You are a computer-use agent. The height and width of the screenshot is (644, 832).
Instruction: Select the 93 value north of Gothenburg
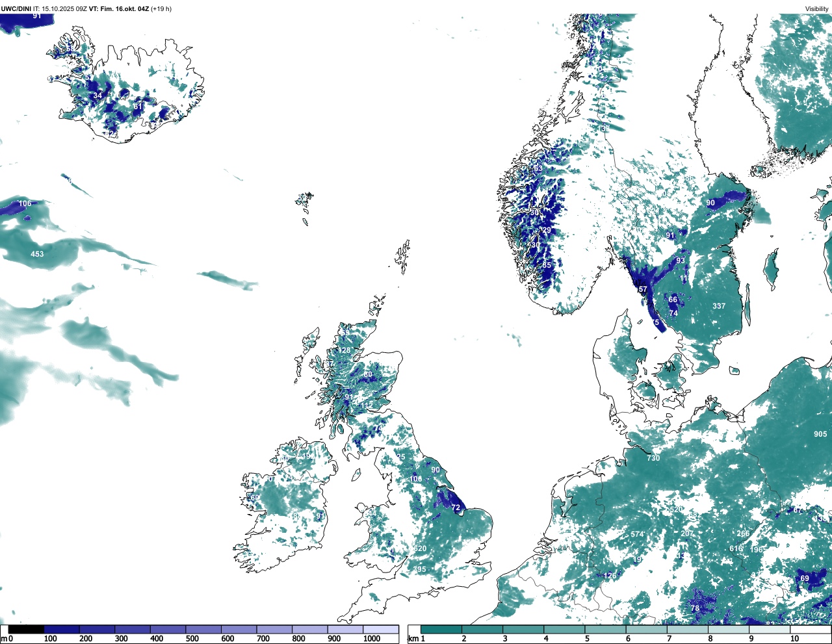coord(681,261)
